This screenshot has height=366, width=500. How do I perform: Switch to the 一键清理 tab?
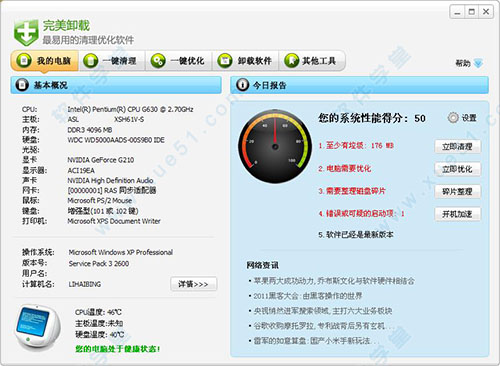[x=112, y=61]
